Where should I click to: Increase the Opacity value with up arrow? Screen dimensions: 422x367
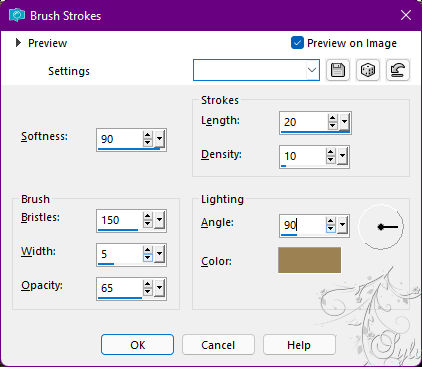click(x=147, y=284)
